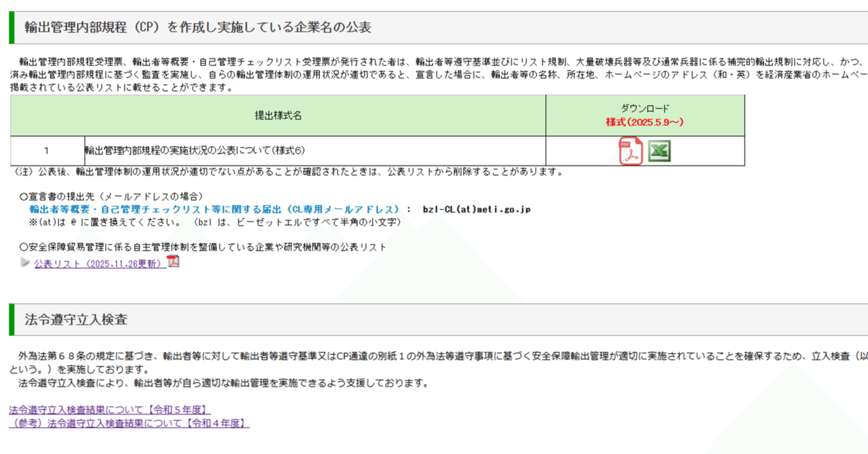Click the 安全保障貿易管理 公表リスト heading line
Screen dimensions: 868x454
tap(203, 247)
